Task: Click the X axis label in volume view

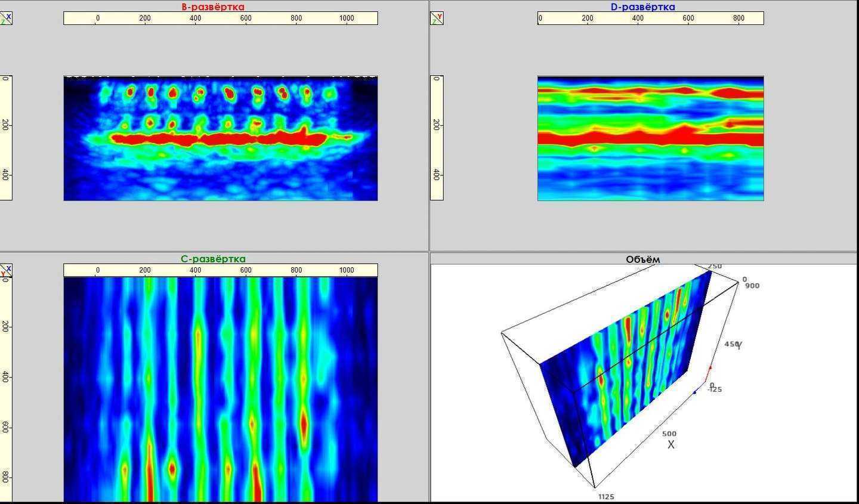Action: 670,445
